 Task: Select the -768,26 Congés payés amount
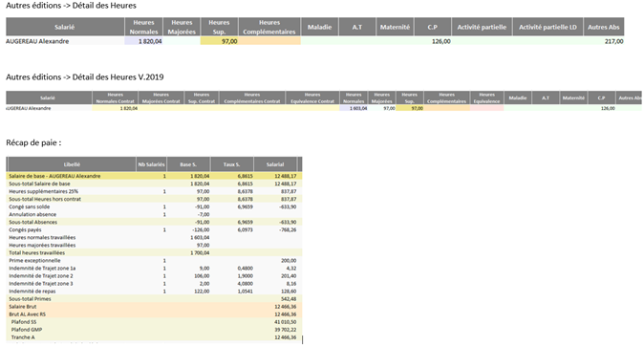(x=288, y=229)
